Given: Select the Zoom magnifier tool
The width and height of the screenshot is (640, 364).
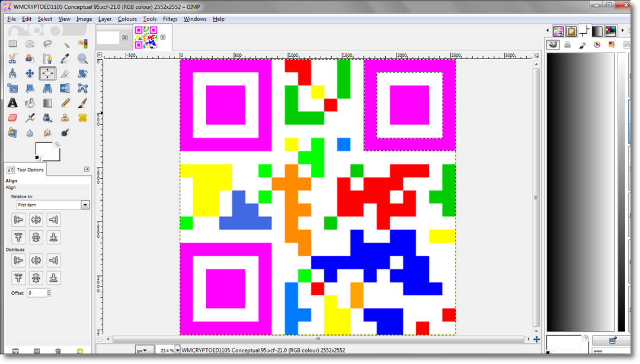Looking at the screenshot, I should (x=83, y=59).
